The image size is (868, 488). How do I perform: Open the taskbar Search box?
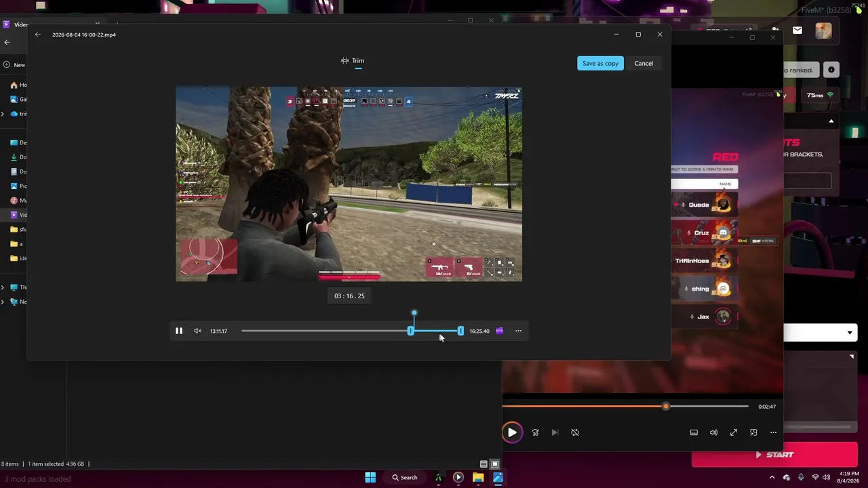(x=405, y=477)
